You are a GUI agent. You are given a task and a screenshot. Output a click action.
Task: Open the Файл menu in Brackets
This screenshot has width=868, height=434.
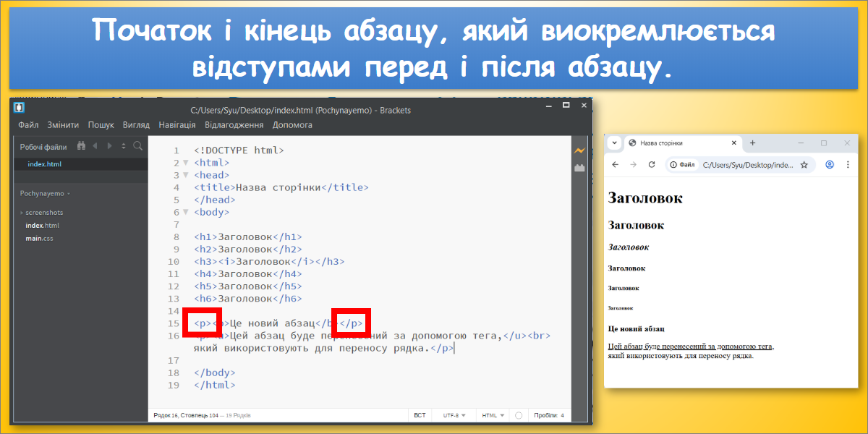coord(28,125)
